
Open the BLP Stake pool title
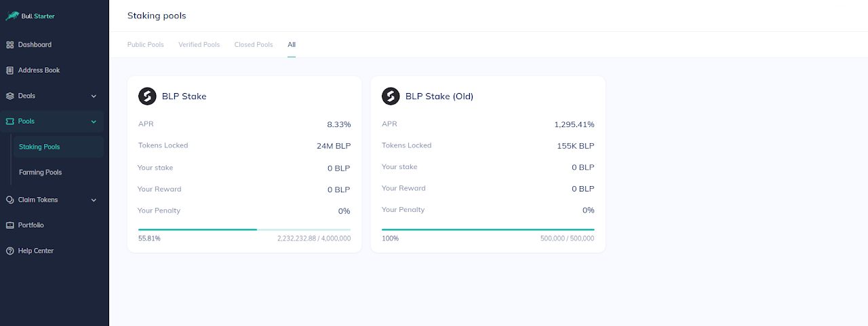click(184, 96)
